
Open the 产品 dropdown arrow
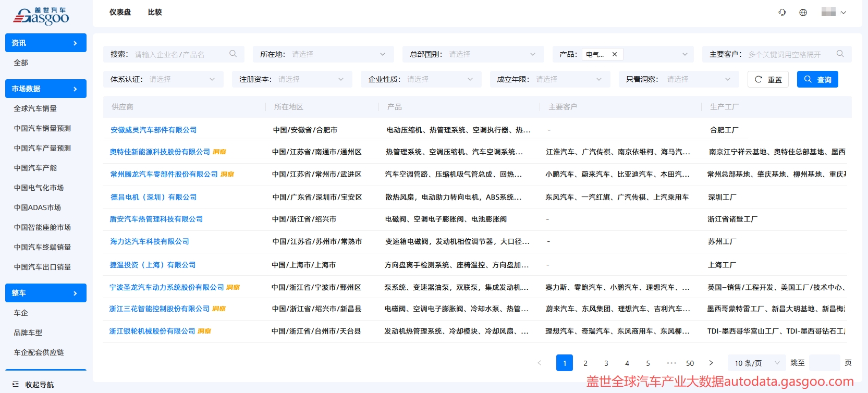685,54
